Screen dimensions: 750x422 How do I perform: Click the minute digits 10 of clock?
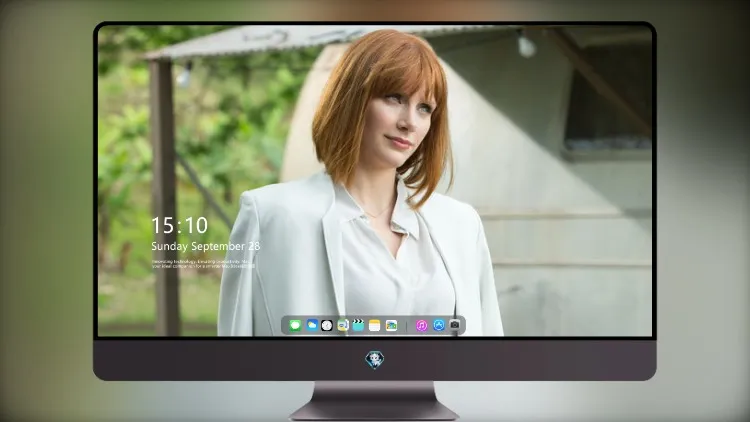tap(196, 225)
